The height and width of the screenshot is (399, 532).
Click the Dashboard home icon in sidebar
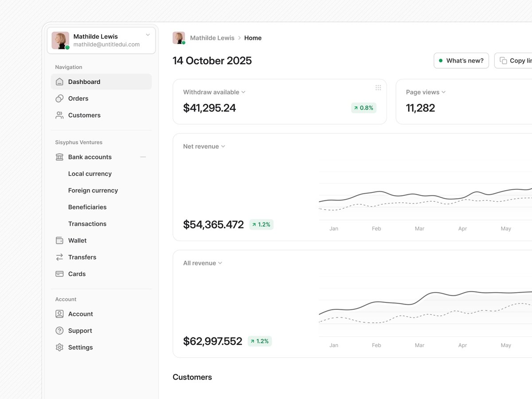(59, 82)
